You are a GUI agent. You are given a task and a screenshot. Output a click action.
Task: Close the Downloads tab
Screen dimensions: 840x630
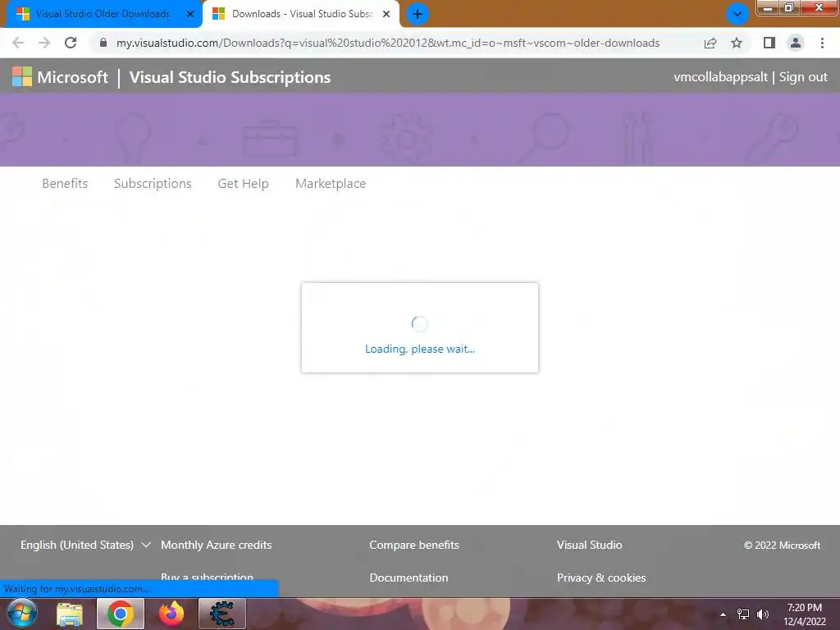point(386,14)
